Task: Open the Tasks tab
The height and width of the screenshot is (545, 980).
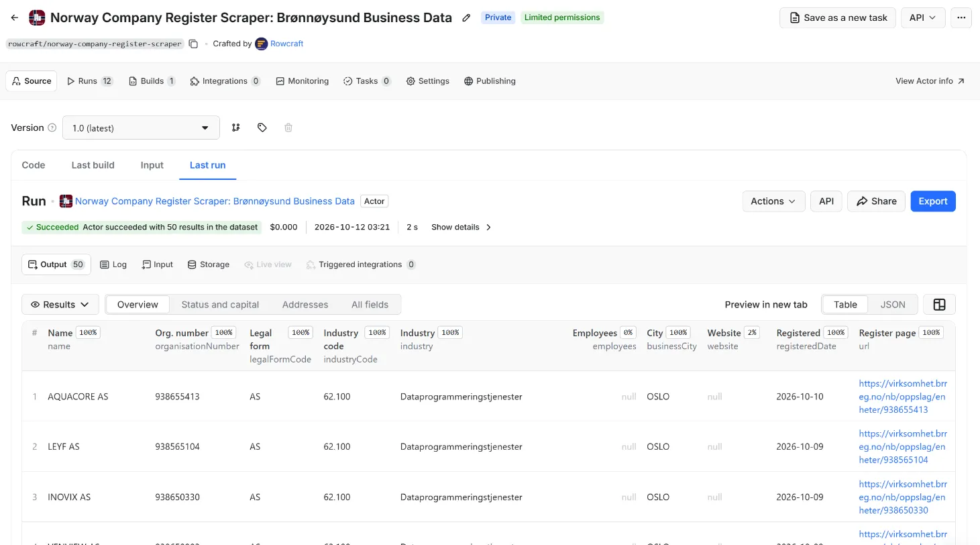Action: point(367,81)
